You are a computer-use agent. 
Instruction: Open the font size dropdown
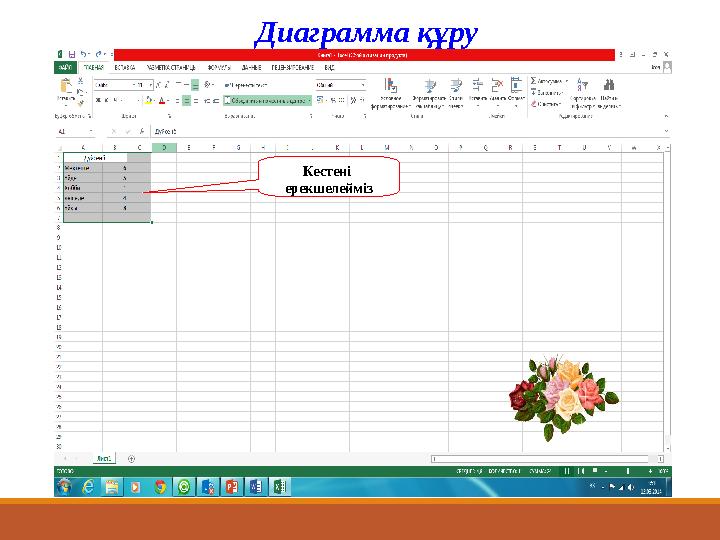[151, 85]
